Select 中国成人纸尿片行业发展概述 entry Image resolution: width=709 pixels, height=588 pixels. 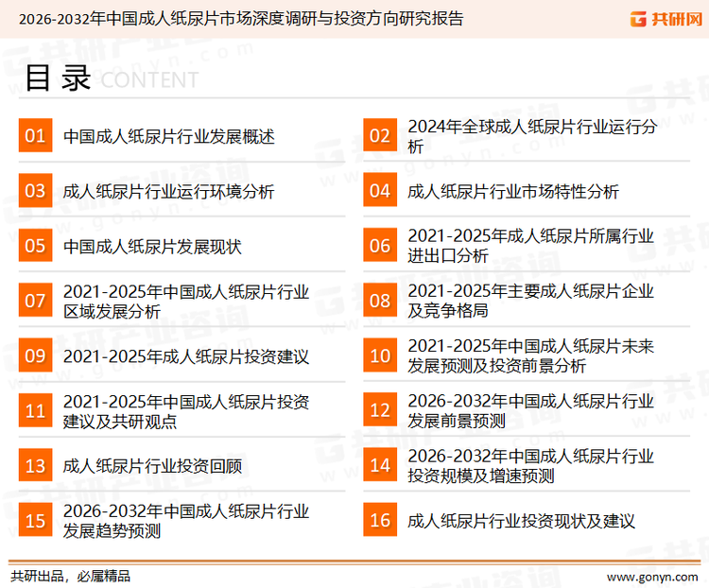(x=168, y=136)
